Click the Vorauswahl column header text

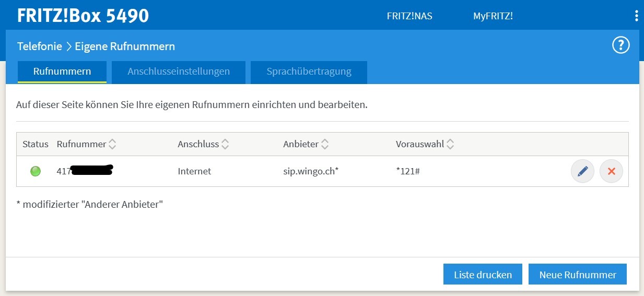[x=420, y=144]
